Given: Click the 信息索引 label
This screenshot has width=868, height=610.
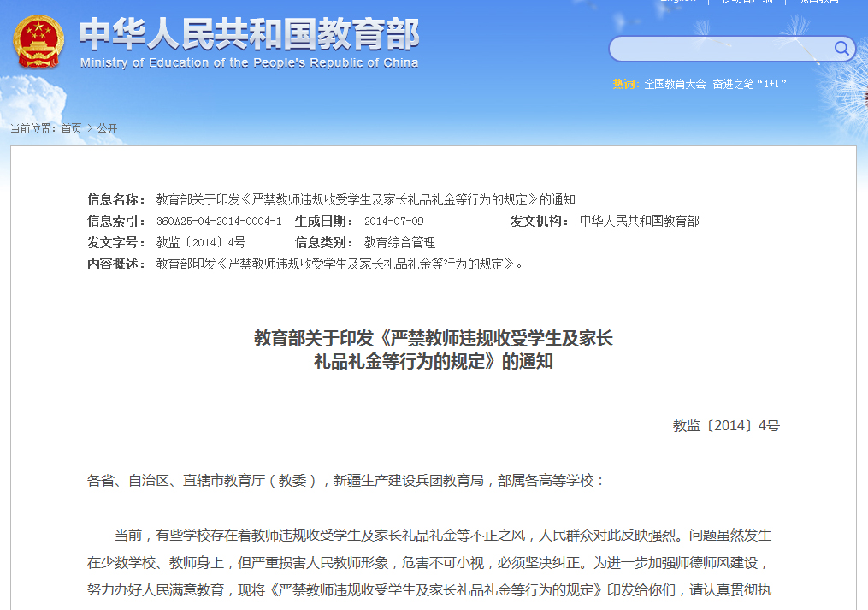Looking at the screenshot, I should [x=115, y=221].
